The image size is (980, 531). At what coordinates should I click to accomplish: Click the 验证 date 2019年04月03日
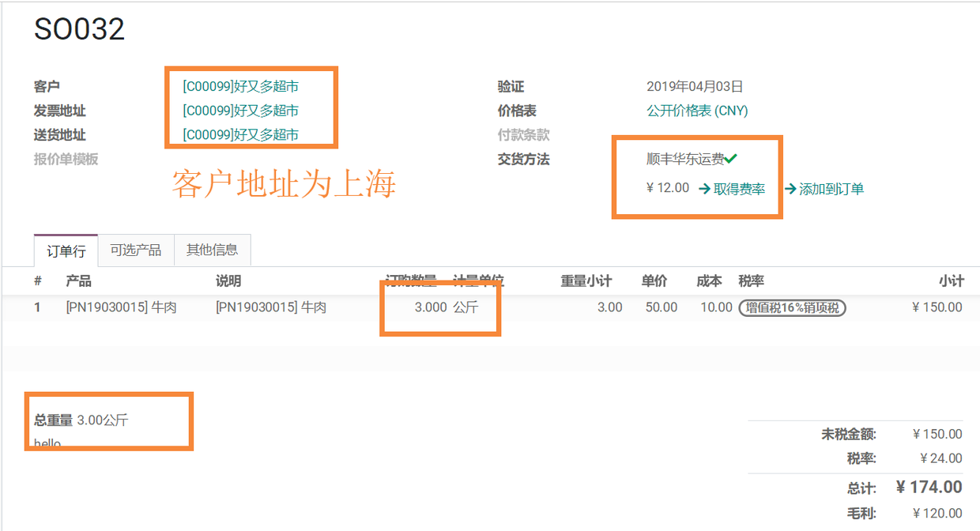[x=695, y=87]
